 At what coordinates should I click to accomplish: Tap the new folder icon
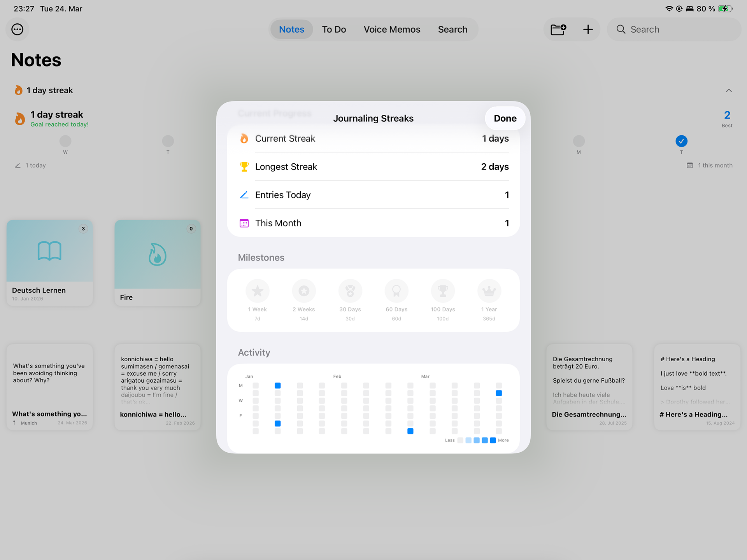[x=558, y=30]
